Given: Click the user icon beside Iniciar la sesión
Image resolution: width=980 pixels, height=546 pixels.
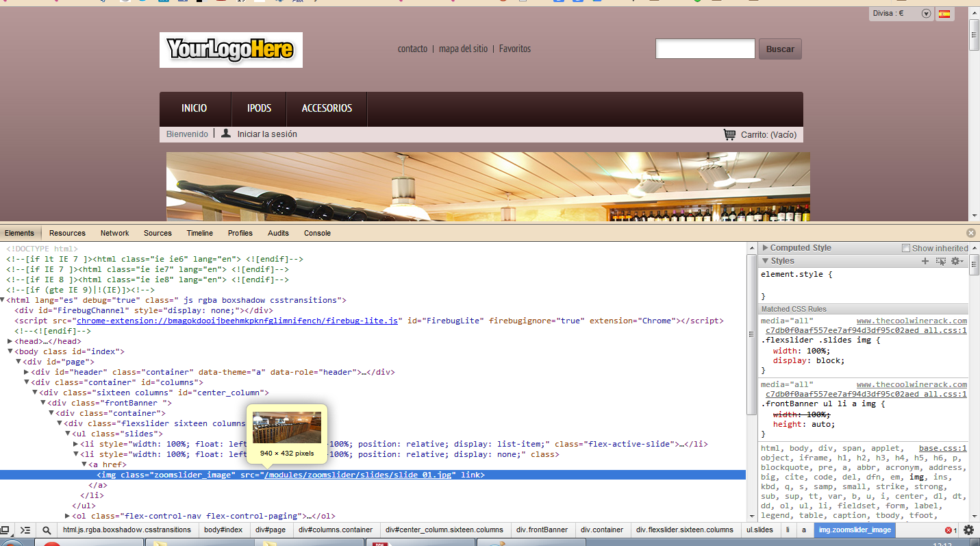Looking at the screenshot, I should click(x=226, y=134).
